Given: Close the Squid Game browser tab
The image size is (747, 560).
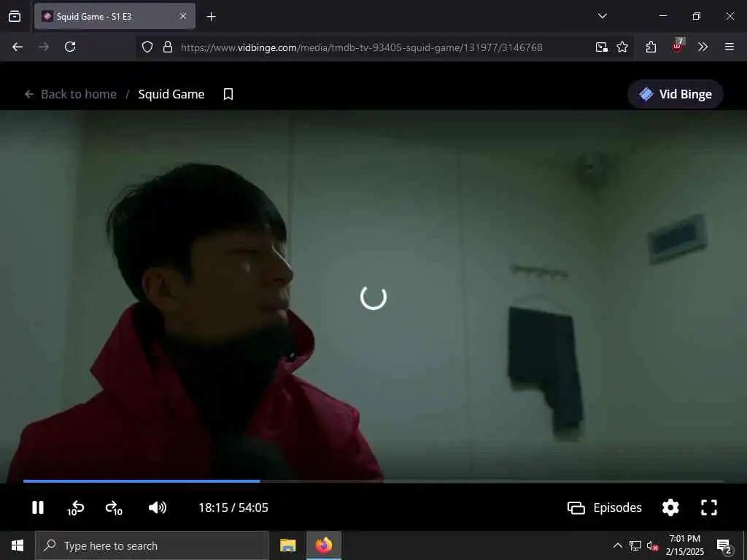Looking at the screenshot, I should [x=183, y=17].
